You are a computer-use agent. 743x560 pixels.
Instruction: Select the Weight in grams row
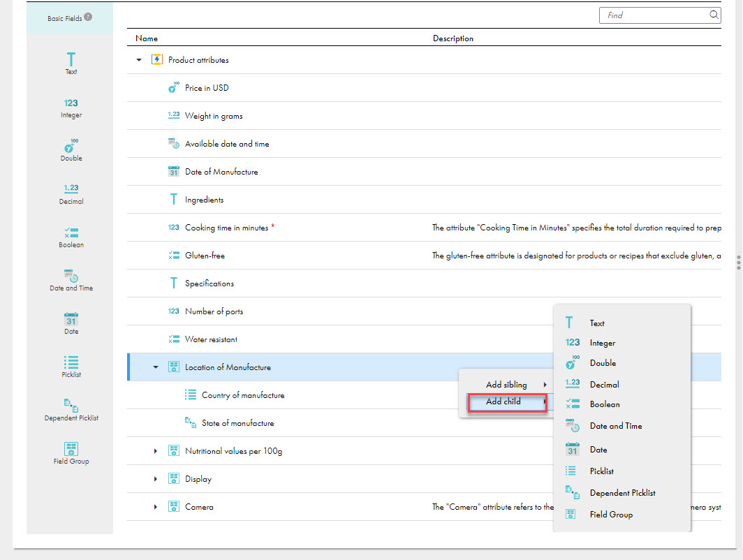(424, 116)
